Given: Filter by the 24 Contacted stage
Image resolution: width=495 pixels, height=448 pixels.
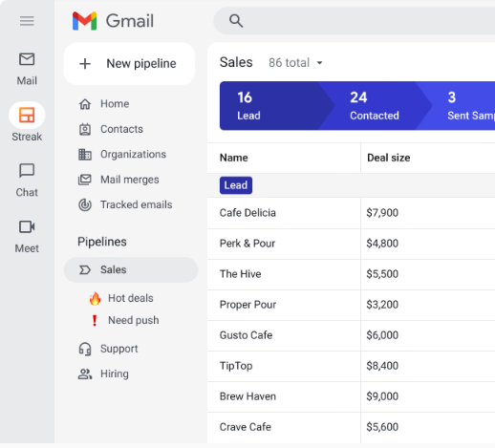Looking at the screenshot, I should [x=375, y=106].
